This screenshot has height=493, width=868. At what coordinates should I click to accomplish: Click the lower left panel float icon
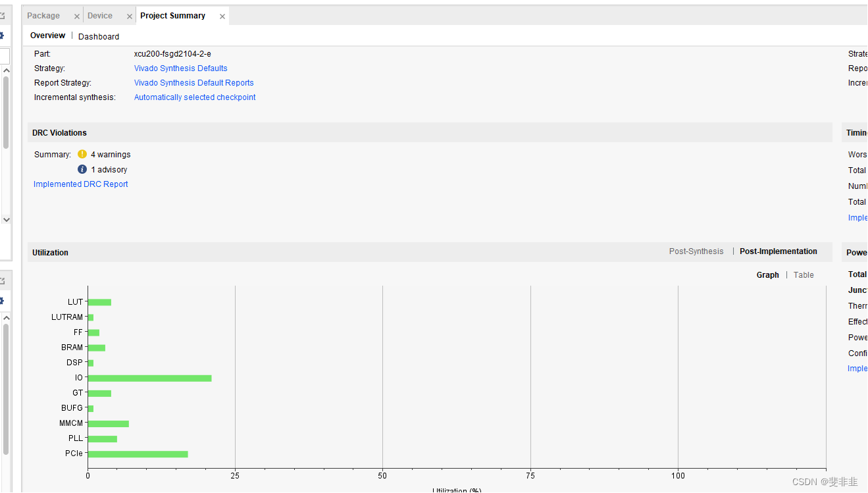pyautogui.click(x=2, y=281)
